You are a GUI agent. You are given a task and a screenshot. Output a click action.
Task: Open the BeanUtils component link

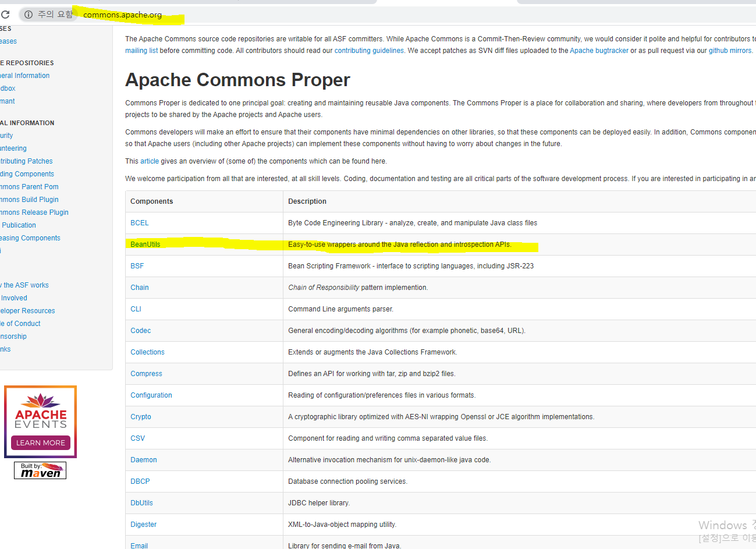pyautogui.click(x=145, y=245)
